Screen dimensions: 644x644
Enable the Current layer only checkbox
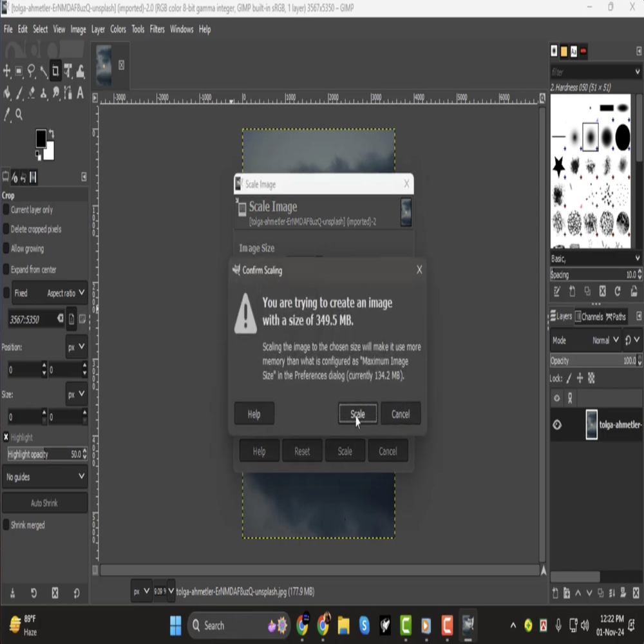[6, 210]
